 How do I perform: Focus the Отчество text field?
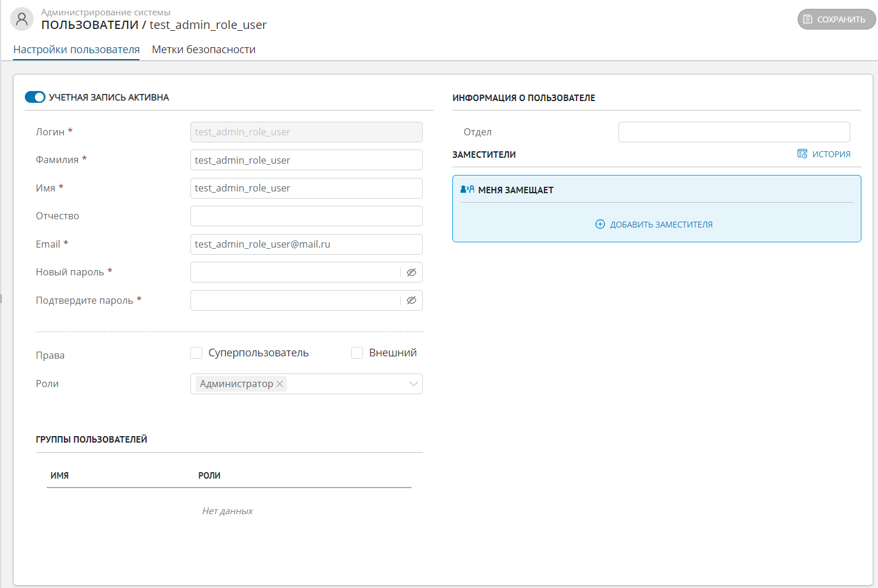click(306, 216)
